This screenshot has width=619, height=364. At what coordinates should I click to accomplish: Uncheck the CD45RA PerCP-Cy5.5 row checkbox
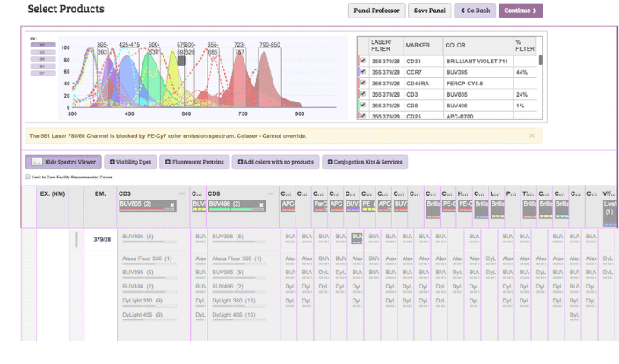(363, 83)
